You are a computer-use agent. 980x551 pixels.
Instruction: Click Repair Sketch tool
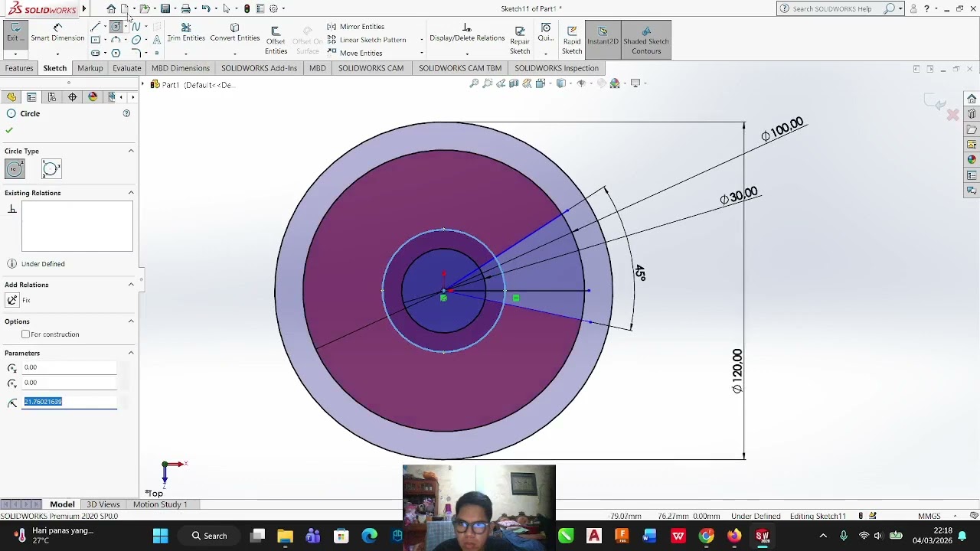click(x=520, y=41)
